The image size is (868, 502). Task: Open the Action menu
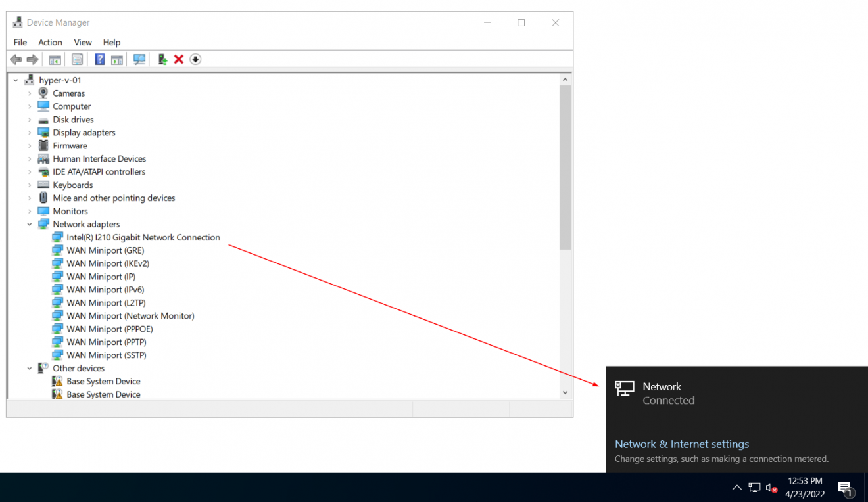[50, 42]
